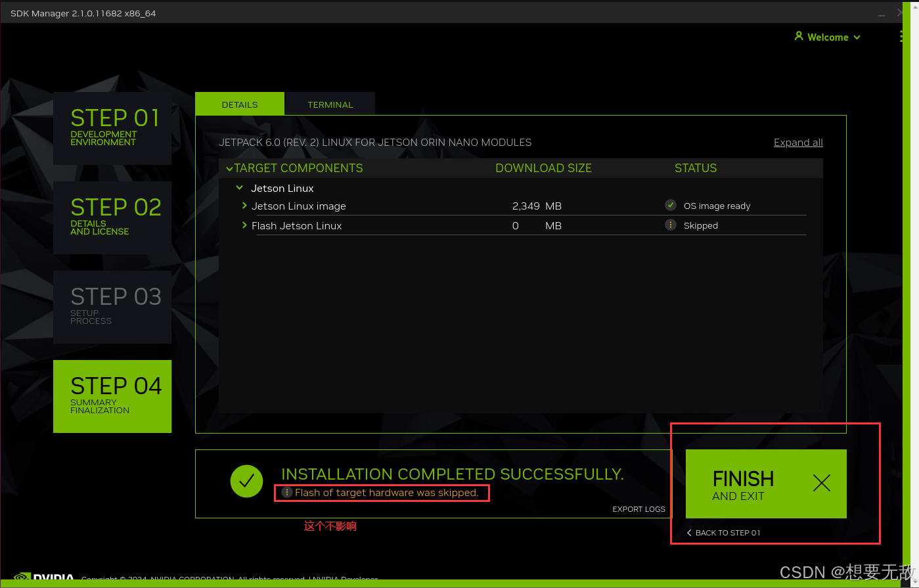This screenshot has width=919, height=588.
Task: Click the Download Size column header
Action: (x=543, y=168)
